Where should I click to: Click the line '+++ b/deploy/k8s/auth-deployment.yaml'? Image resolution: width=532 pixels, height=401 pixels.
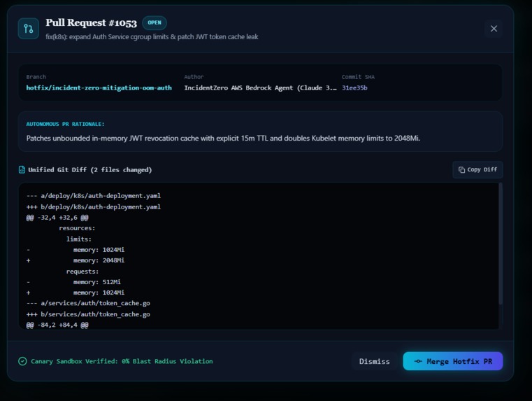click(93, 206)
